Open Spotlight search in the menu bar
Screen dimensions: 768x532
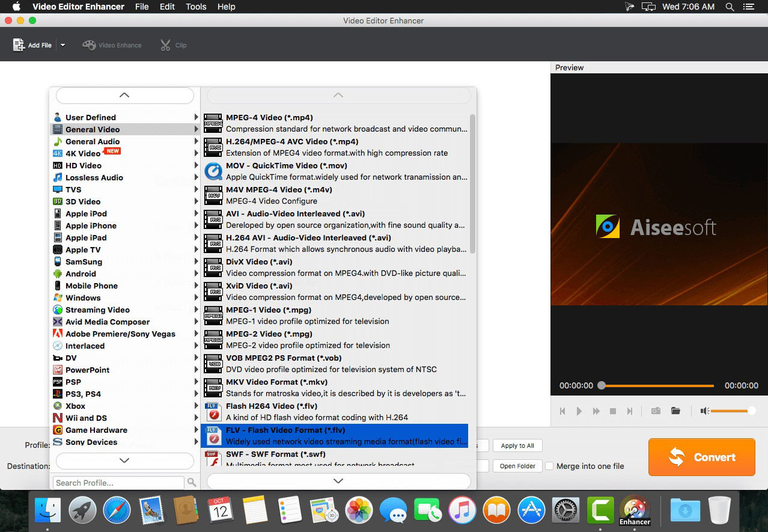point(730,7)
